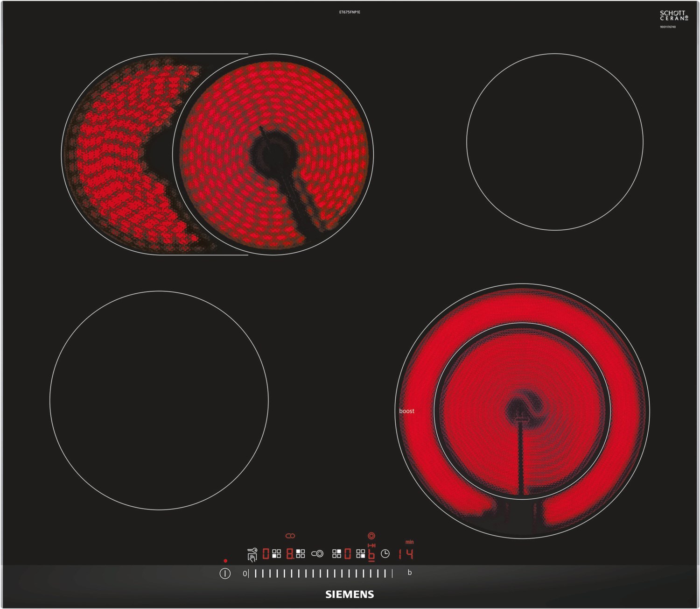Click the boost label on the dual zone
The width and height of the screenshot is (700, 609).
point(406,411)
